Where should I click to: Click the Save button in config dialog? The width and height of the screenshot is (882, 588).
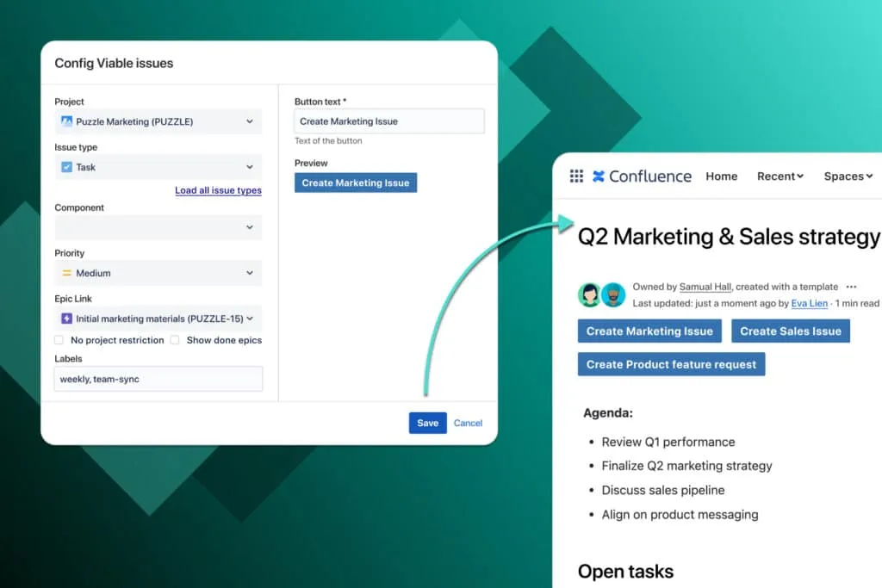pyautogui.click(x=427, y=423)
